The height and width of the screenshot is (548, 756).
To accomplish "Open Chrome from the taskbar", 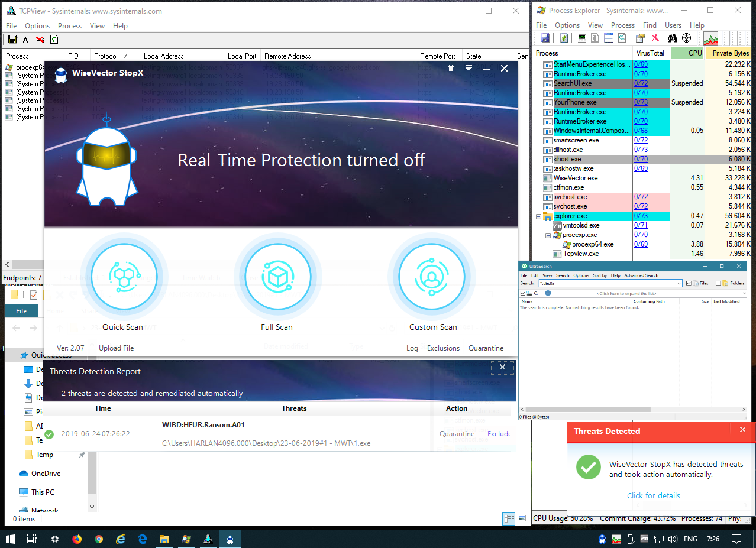I will click(x=99, y=539).
